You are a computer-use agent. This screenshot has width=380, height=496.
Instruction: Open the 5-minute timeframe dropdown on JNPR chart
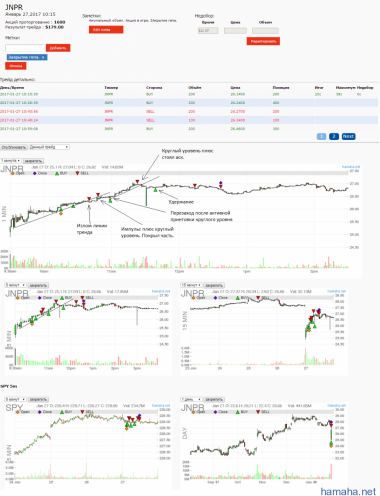click(15, 285)
